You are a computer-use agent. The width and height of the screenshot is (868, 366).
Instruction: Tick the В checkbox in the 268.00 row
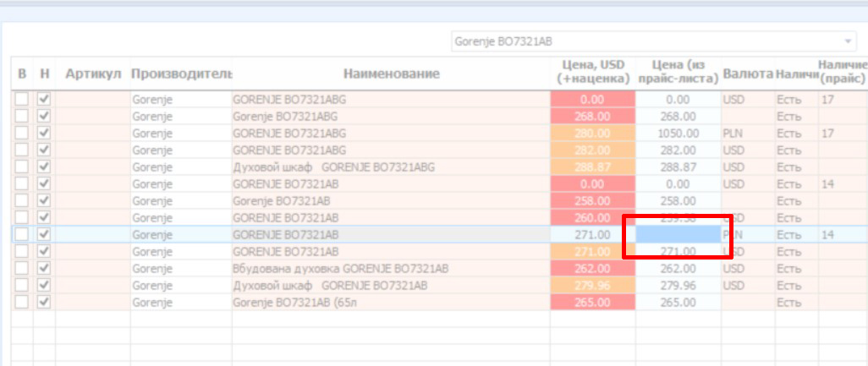[x=21, y=117]
